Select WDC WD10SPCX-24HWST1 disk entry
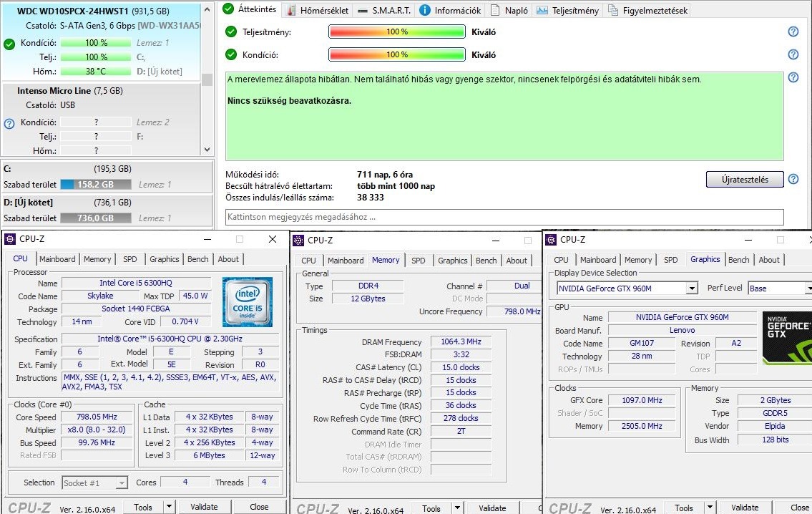Viewport: 812px width, 514px height. [x=101, y=42]
